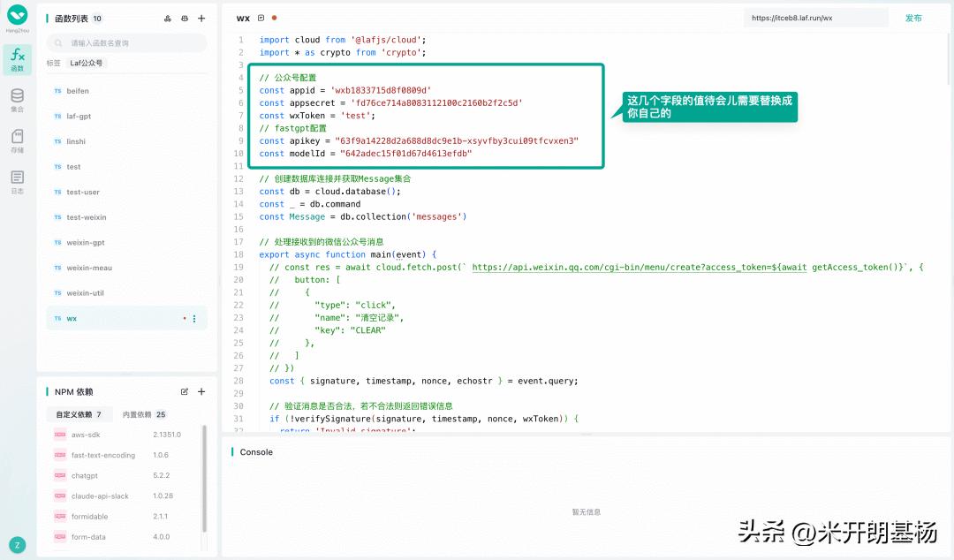The height and width of the screenshot is (560, 954).
Task: Select the 函数 (Functions) icon in left sidebar
Action: [17, 58]
